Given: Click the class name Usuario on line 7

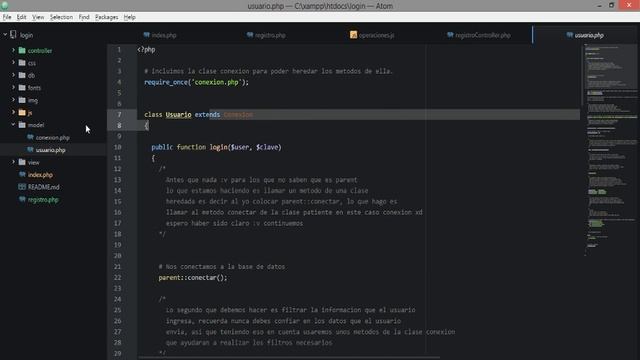Looking at the screenshot, I should (178, 115).
